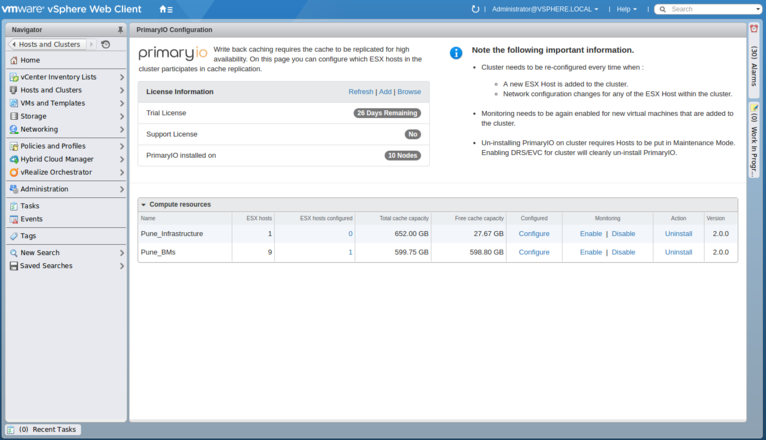Click the Saved Searches disk icon
The width and height of the screenshot is (766, 440).
click(14, 266)
